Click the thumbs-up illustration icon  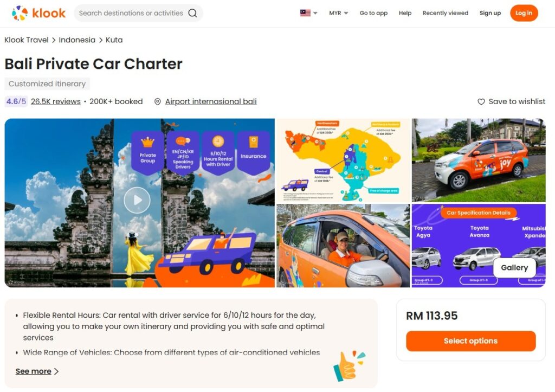pos(350,366)
